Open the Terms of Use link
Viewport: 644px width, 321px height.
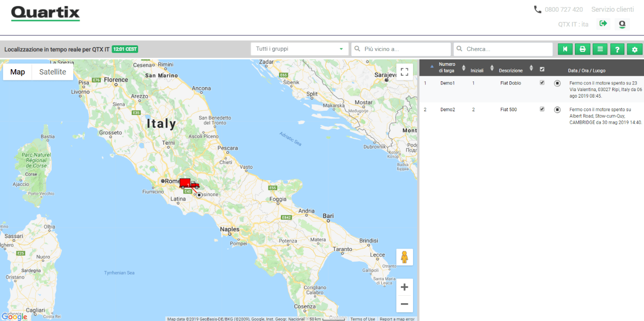(x=363, y=319)
